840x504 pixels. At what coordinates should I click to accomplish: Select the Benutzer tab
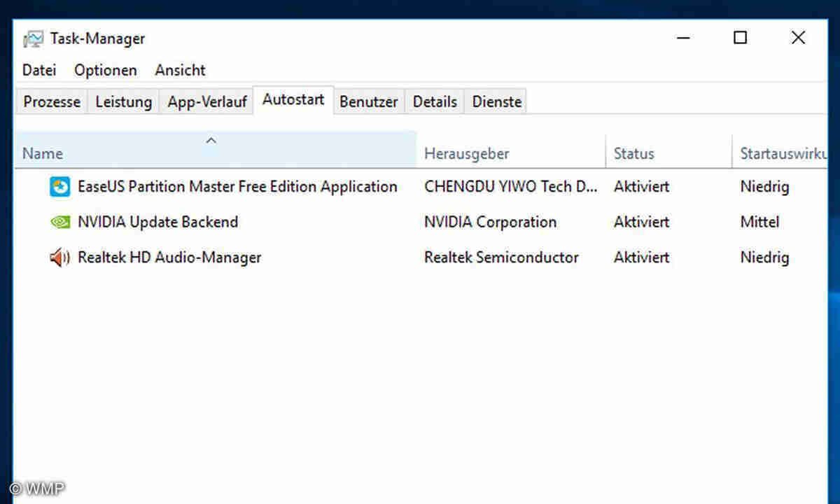pyautogui.click(x=368, y=101)
